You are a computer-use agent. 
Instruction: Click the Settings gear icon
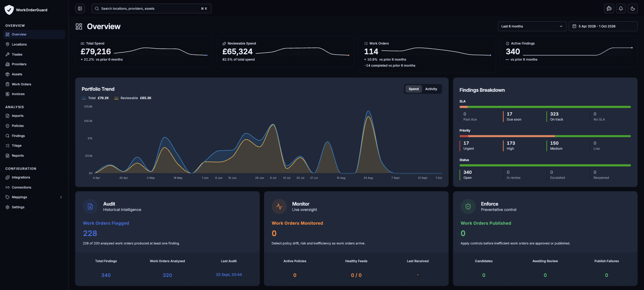(7, 207)
